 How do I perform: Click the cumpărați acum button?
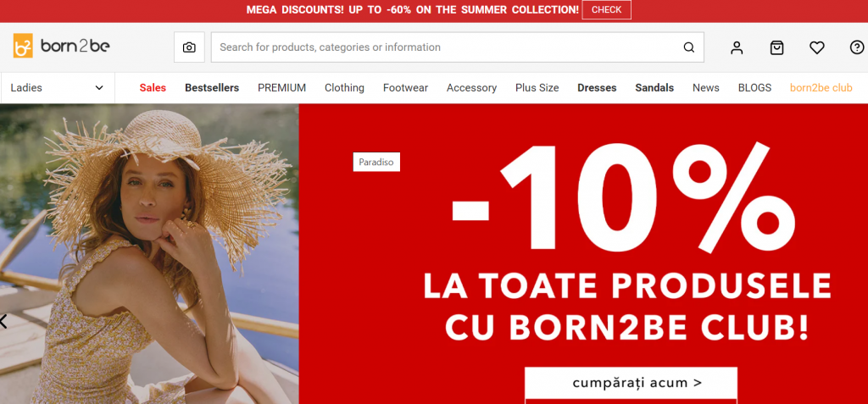631,383
